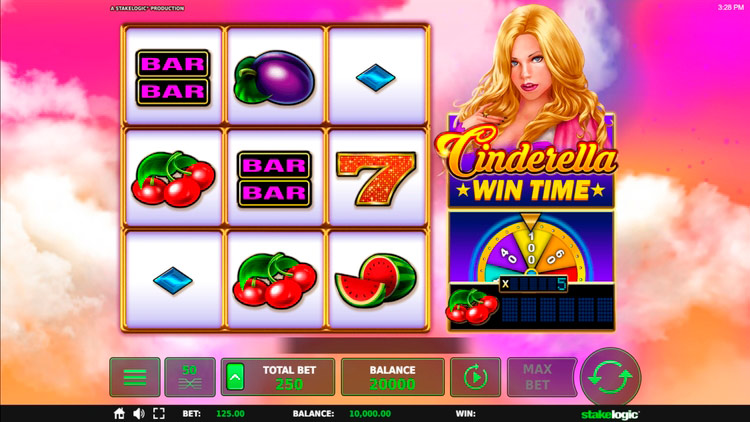750x422 pixels.
Task: Open the 50 paylines selector
Action: pyautogui.click(x=190, y=377)
